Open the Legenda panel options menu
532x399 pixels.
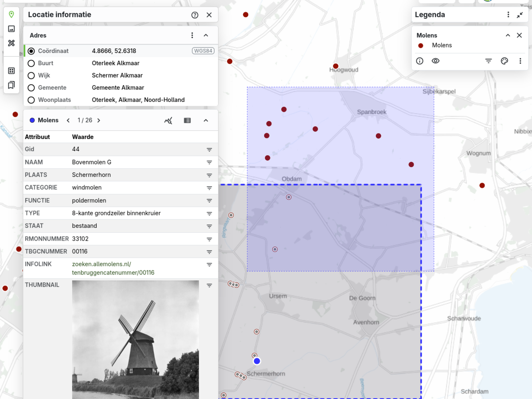[x=509, y=15]
